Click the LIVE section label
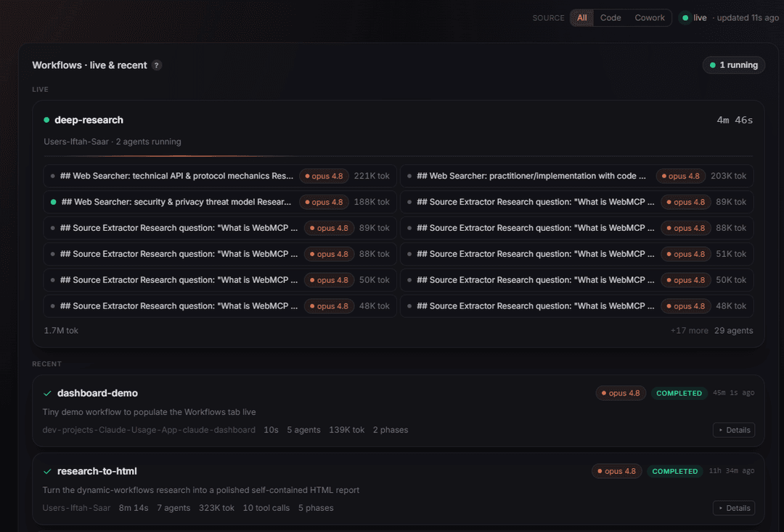 [x=40, y=89]
